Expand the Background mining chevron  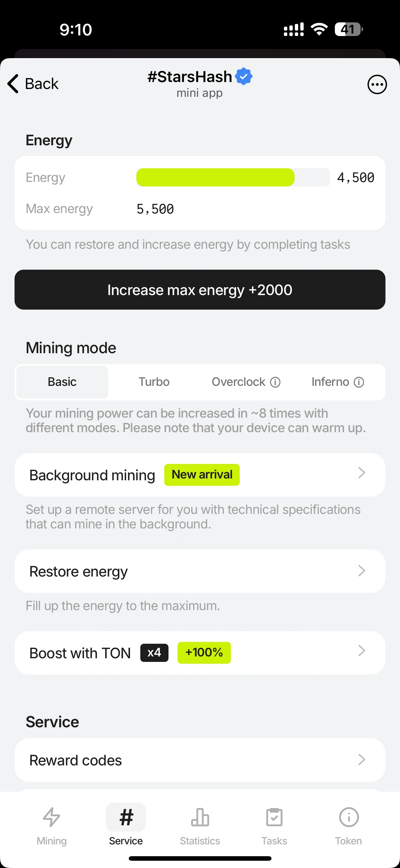[362, 473]
